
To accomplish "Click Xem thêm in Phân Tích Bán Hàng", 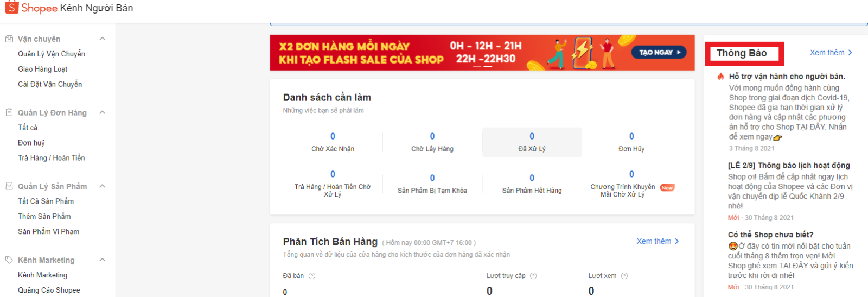I will click(658, 241).
